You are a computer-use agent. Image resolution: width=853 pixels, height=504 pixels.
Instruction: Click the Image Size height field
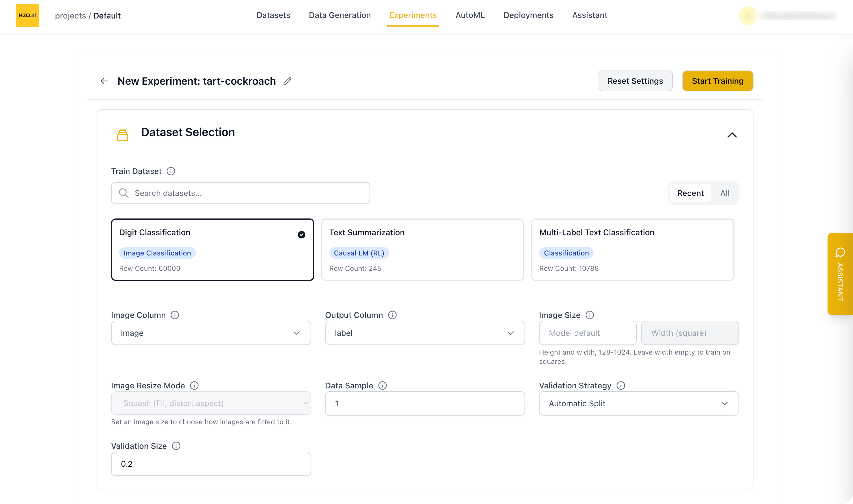tap(588, 333)
